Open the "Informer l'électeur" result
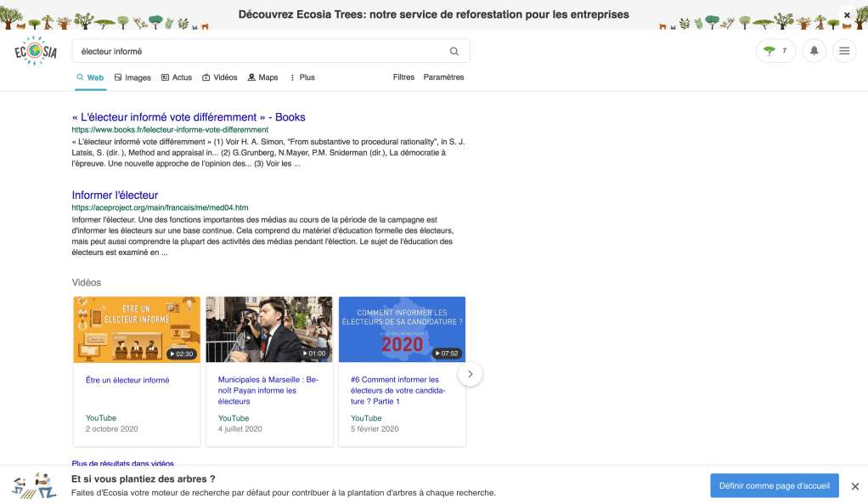Viewport: 868px width, 504px height. tap(115, 195)
